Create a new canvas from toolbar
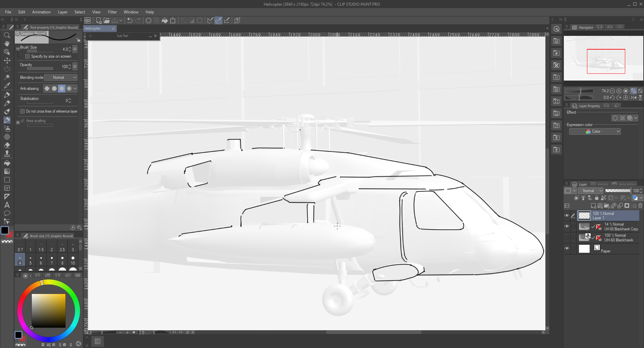The image size is (644, 348). click(x=99, y=20)
